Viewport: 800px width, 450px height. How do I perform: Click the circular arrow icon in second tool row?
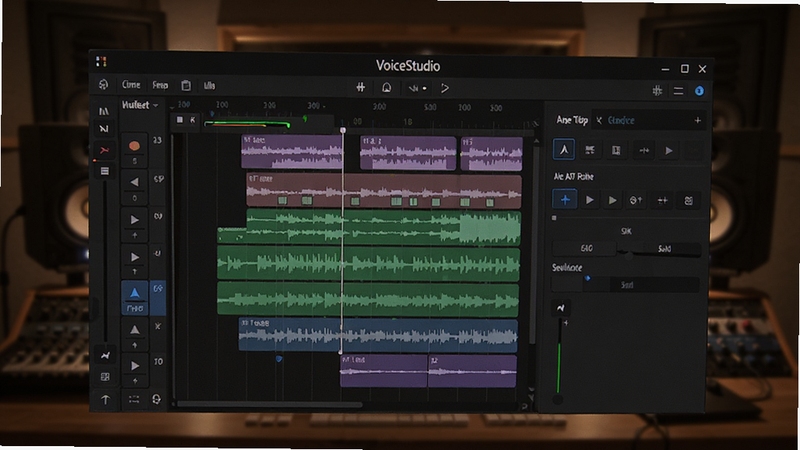636,201
